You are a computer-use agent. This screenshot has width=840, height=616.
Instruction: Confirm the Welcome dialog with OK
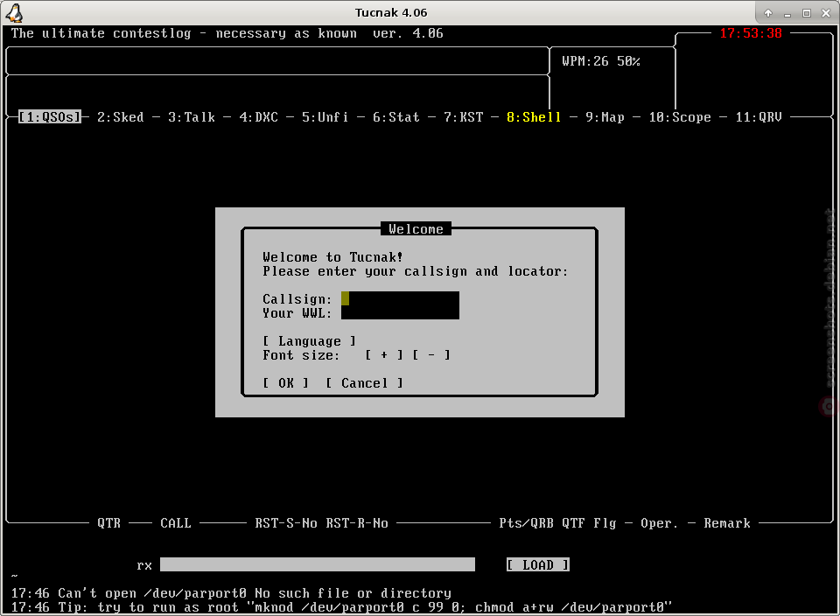click(x=285, y=382)
